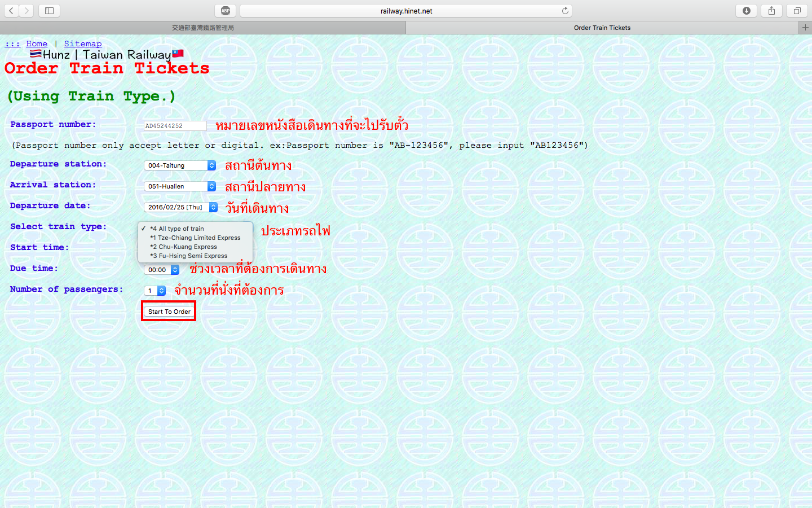
Task: Click the 'Departure station:' label text
Action: pos(58,164)
